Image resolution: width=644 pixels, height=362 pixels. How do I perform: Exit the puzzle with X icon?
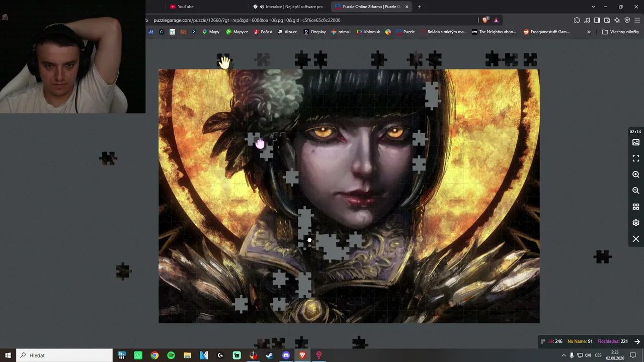click(x=636, y=239)
